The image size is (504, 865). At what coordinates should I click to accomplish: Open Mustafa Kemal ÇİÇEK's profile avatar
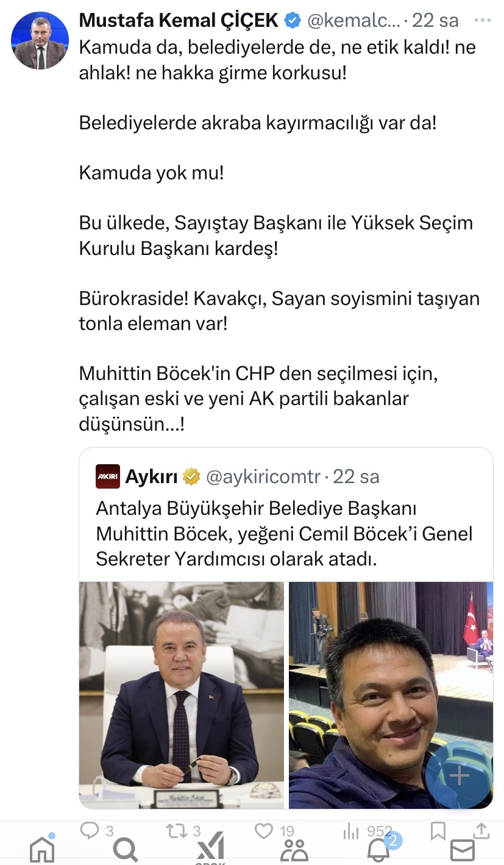pyautogui.click(x=40, y=40)
